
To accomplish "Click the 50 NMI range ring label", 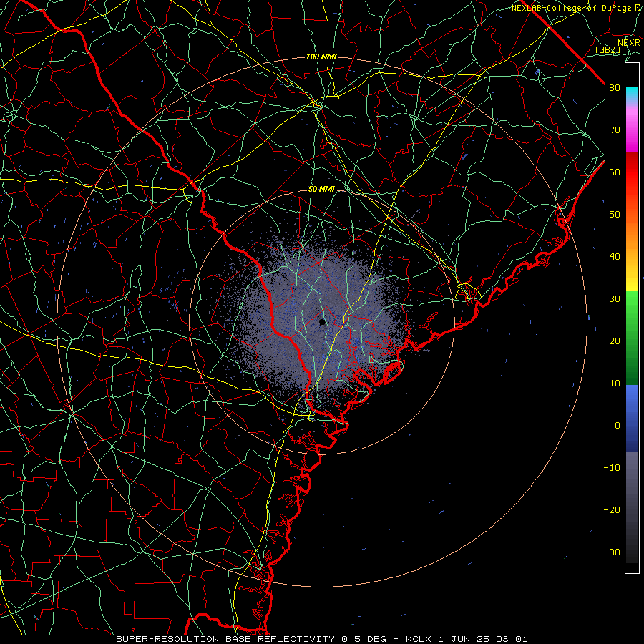I will 321,190.
